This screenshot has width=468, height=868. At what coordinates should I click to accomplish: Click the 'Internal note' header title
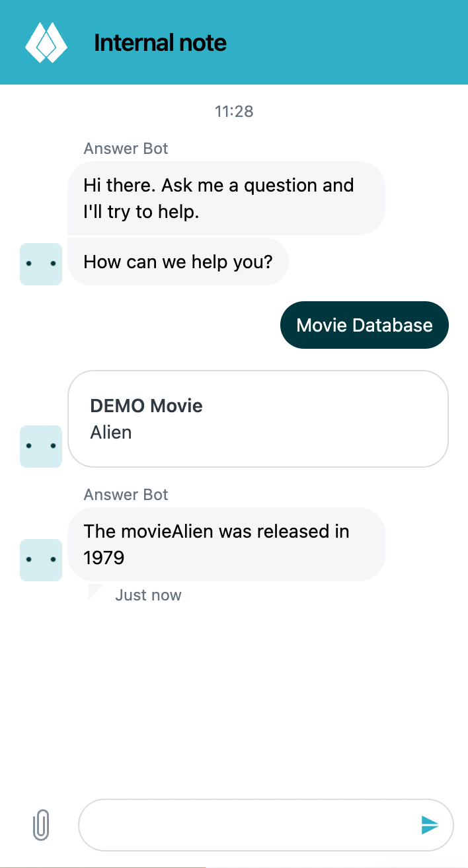[x=160, y=43]
